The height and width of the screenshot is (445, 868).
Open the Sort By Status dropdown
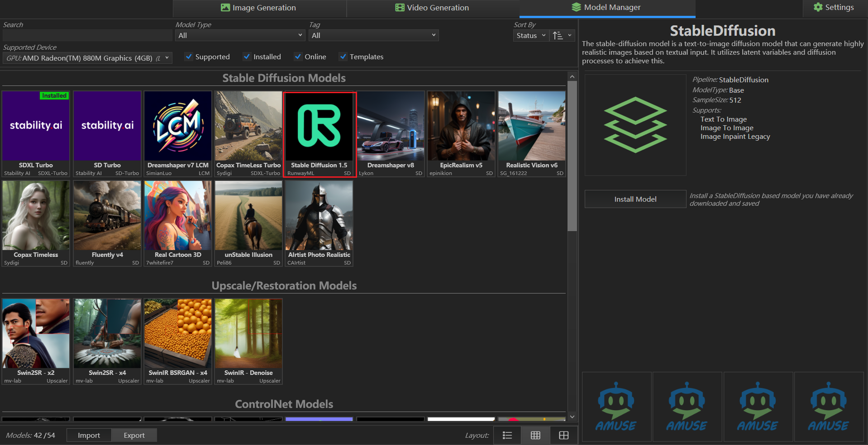tap(531, 35)
